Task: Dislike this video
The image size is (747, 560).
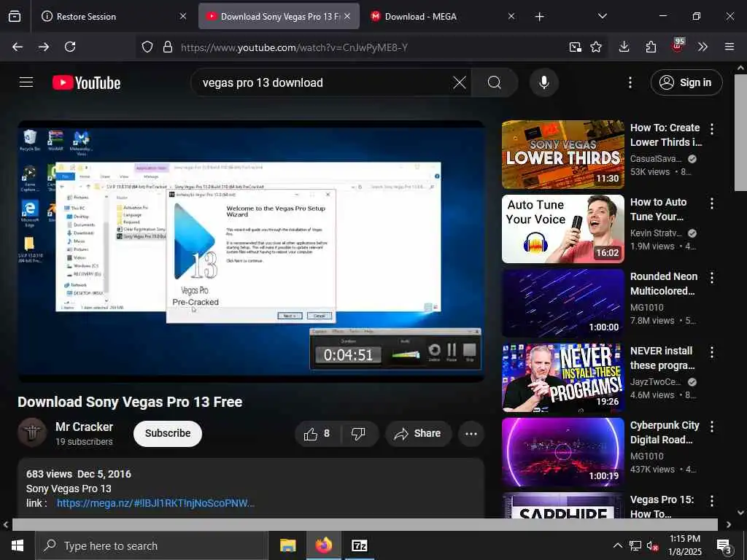Action: 359,433
